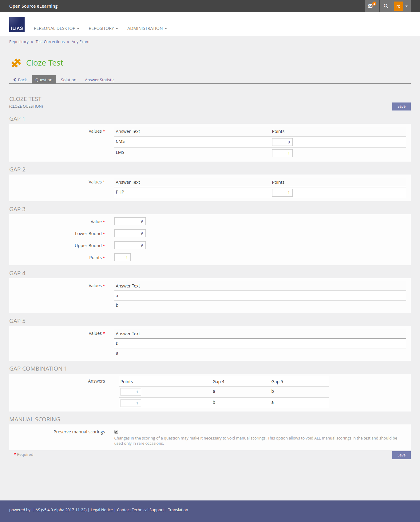Open Test Corrections breadcrumb link

(x=50, y=42)
